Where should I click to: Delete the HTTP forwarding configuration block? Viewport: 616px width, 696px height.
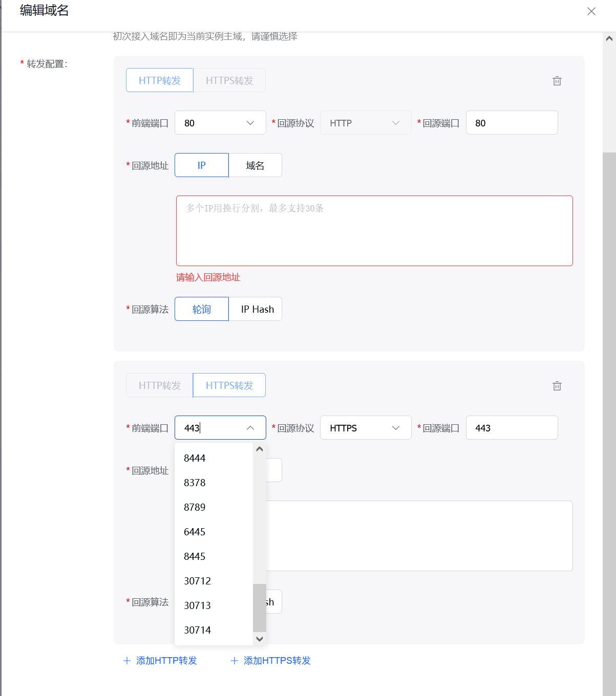[557, 81]
